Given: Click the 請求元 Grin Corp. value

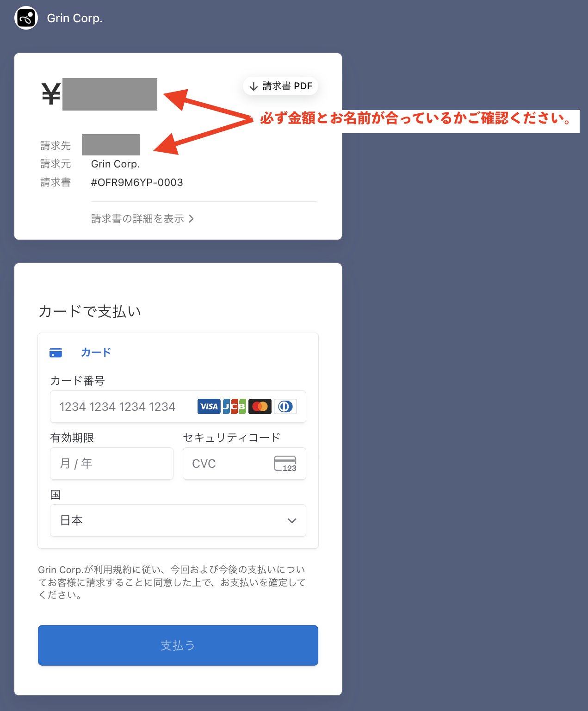Looking at the screenshot, I should click(x=115, y=164).
